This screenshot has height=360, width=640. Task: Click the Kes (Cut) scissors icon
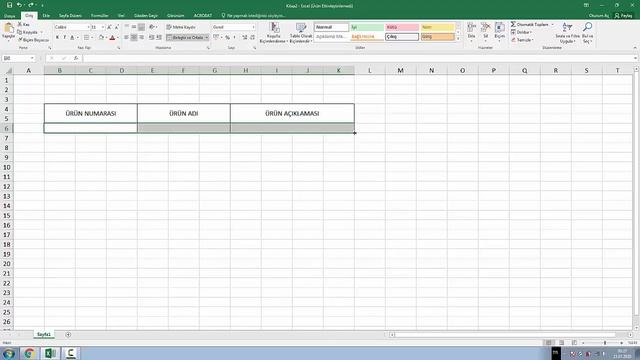(20, 24)
